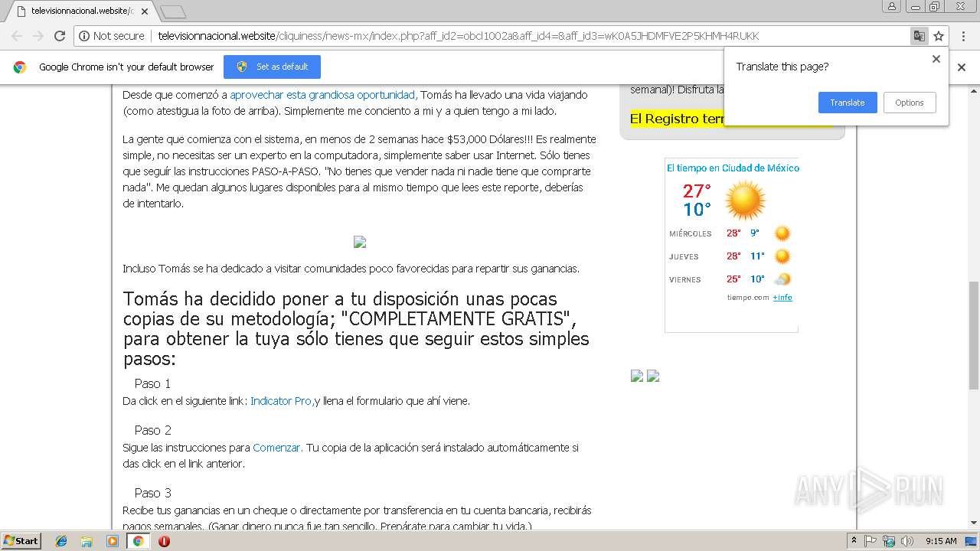Click the Translate button
The width and height of the screenshot is (980, 551).
[848, 103]
